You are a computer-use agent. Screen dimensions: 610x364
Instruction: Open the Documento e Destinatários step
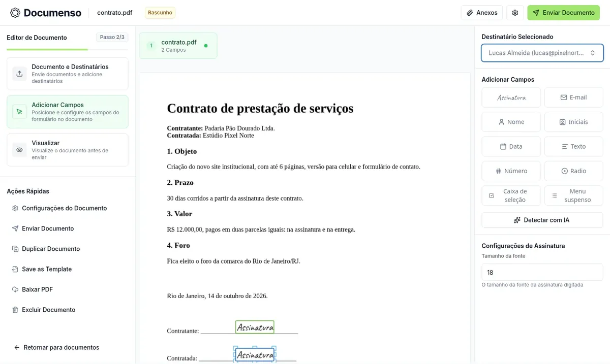[x=68, y=74]
